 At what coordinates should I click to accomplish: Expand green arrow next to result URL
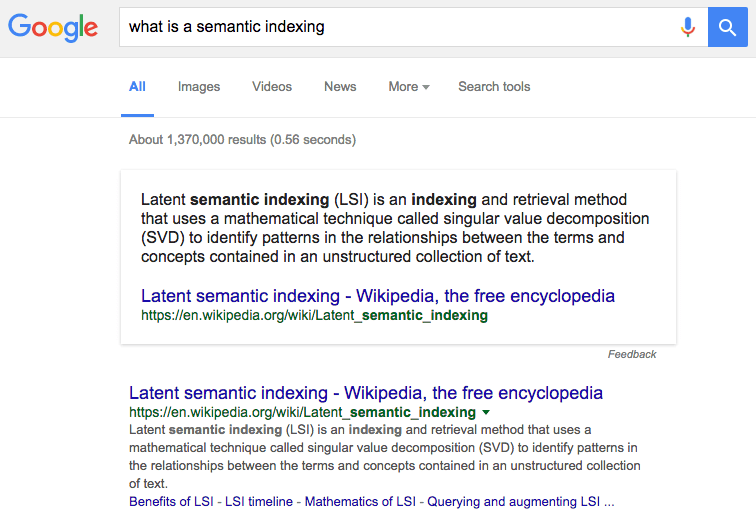pyautogui.click(x=486, y=412)
